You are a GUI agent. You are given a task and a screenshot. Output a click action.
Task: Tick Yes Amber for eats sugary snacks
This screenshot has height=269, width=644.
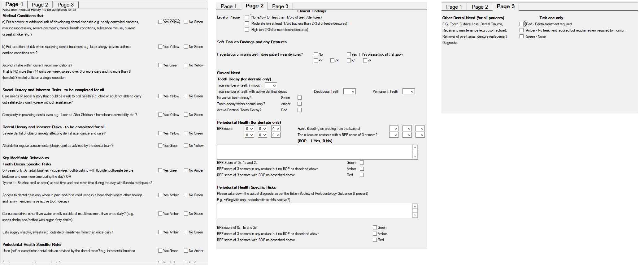click(160, 232)
